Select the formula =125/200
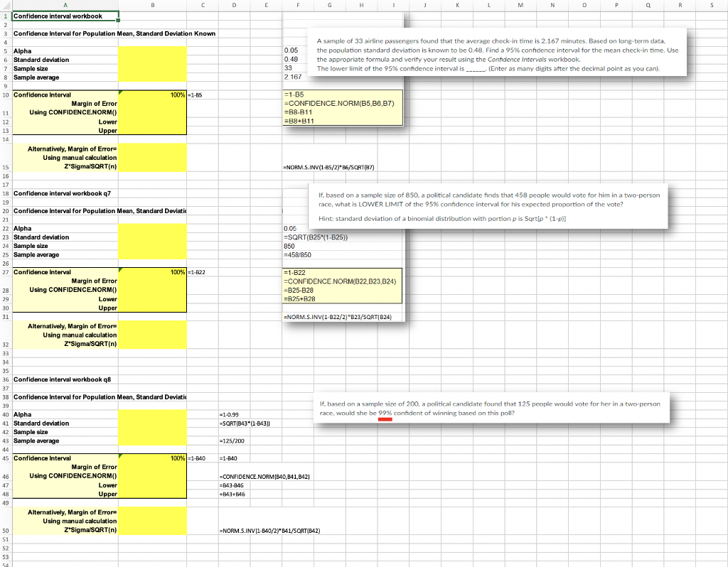The image size is (728, 567). click(x=232, y=441)
